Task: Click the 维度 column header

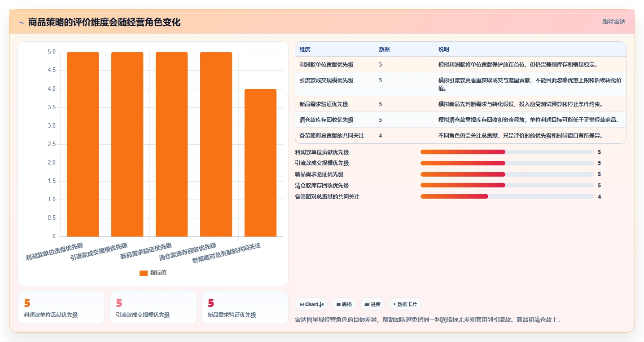Action: 305,49
